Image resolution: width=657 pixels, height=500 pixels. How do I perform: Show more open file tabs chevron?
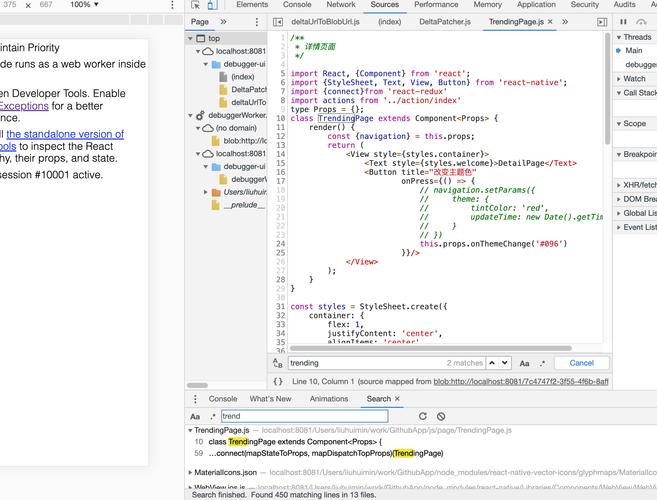(565, 22)
